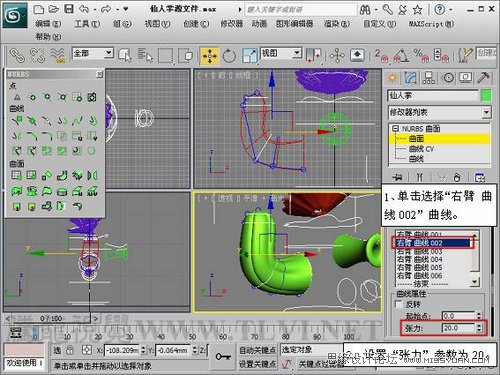
Task: Open the 创建(C) menu
Action: pyautogui.click(x=196, y=24)
